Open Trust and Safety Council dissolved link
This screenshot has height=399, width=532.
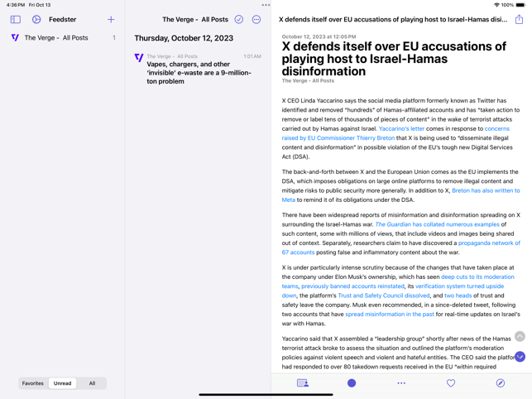click(383, 296)
